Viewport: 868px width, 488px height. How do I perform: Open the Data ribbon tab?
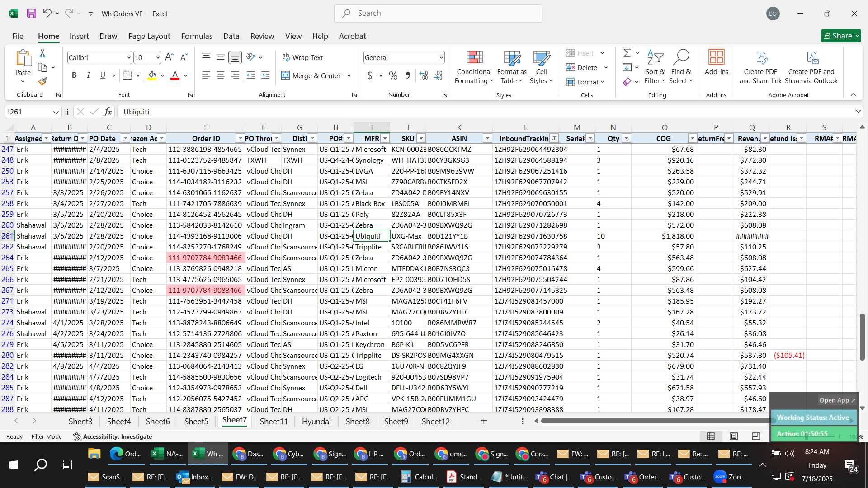coord(231,36)
